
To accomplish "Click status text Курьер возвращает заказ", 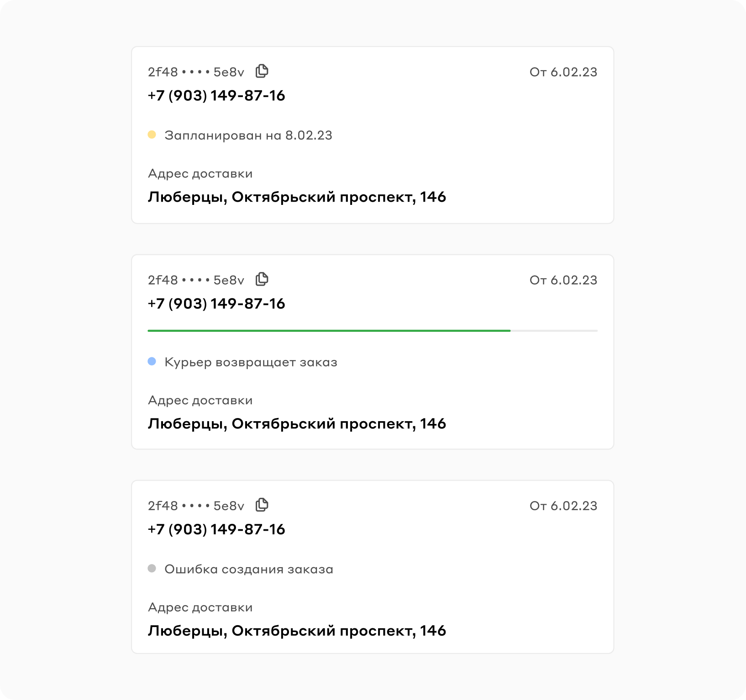I will point(251,362).
